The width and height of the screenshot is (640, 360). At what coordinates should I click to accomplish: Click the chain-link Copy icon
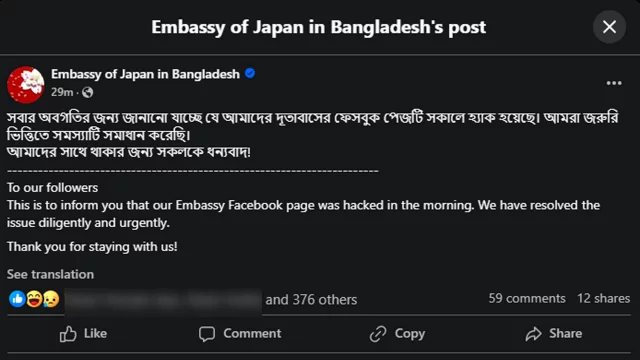point(378,334)
